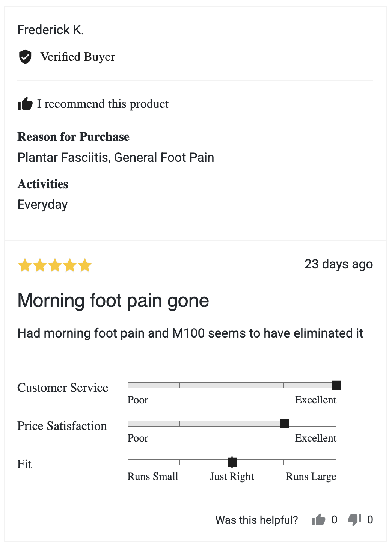This screenshot has width=392, height=549.
Task: Select the reviewer name Frederick K.
Action: [51, 30]
